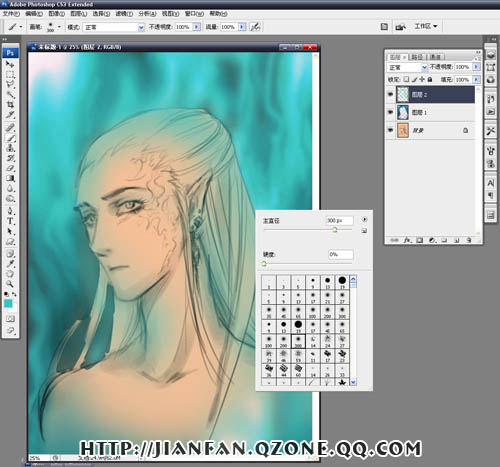Select the Crop tool
Image resolution: width=500 pixels, height=467 pixels.
pyautogui.click(x=10, y=105)
